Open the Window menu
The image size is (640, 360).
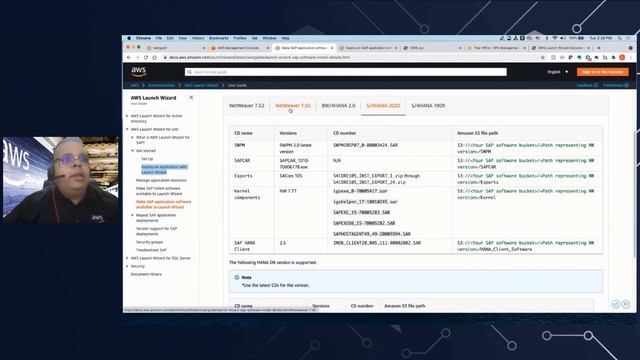click(269, 38)
